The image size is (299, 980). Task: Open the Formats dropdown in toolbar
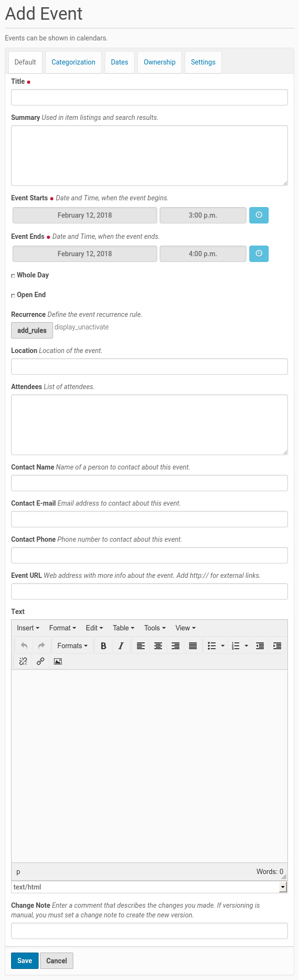(x=72, y=646)
